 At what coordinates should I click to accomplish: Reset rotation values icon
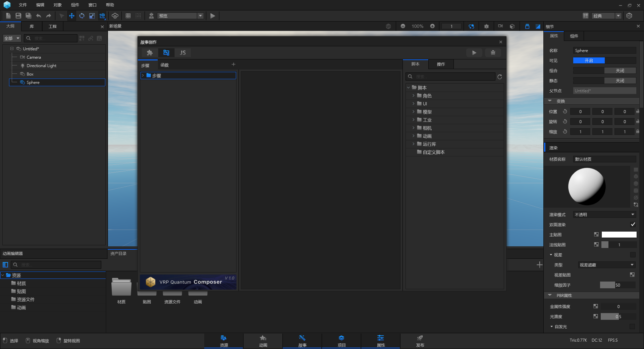pyautogui.click(x=565, y=121)
